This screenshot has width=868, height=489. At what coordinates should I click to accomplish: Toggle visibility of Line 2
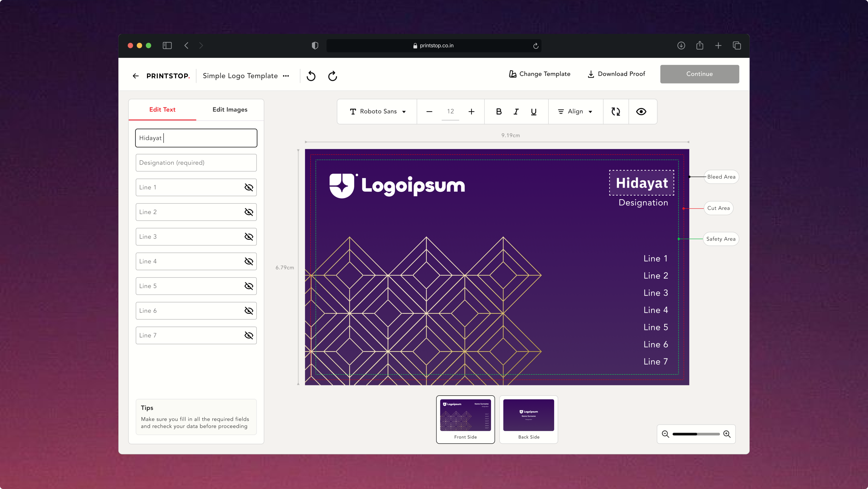pos(249,212)
